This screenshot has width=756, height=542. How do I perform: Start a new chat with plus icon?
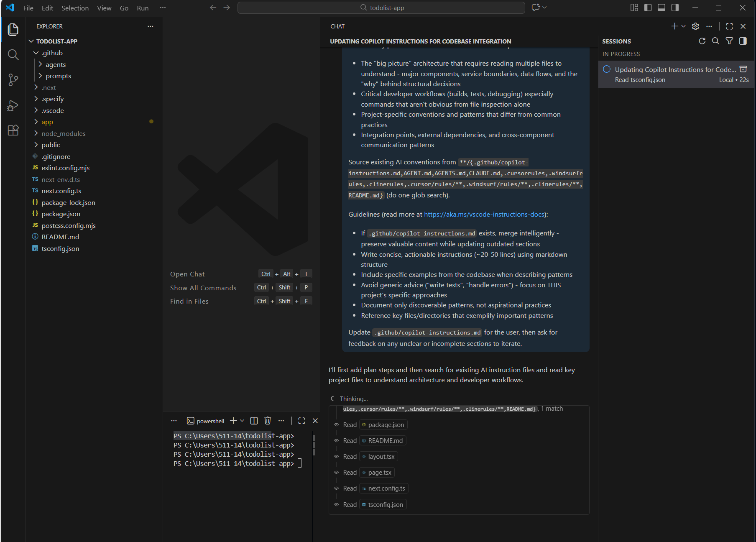click(x=674, y=26)
